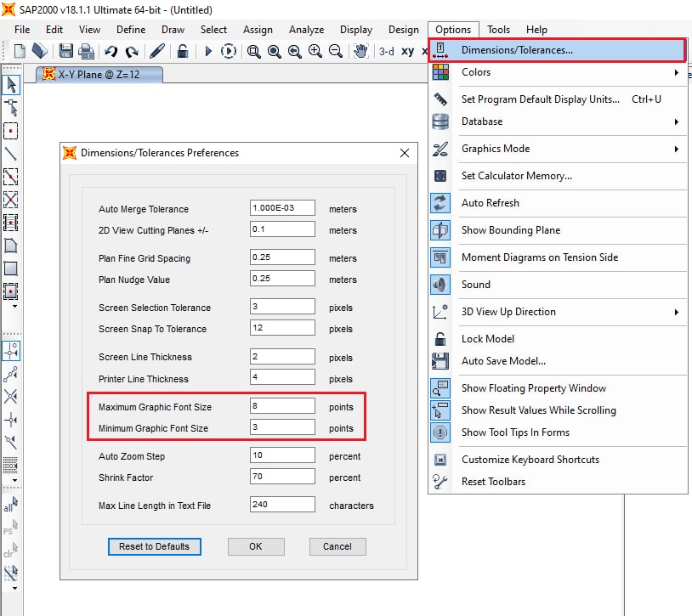This screenshot has width=692, height=616.
Task: Click the Lock/Unlock Model padlock toolbar icon
Action: pyautogui.click(x=183, y=51)
